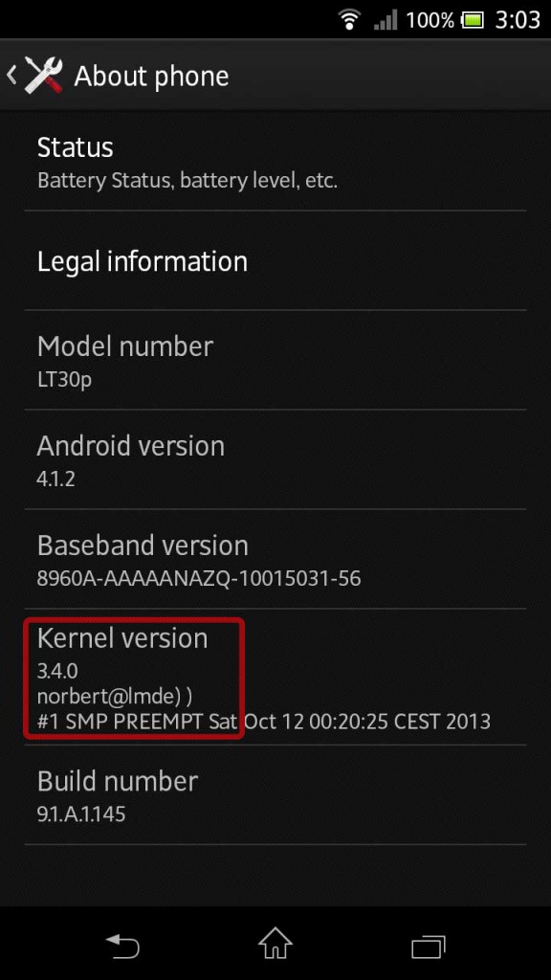Viewport: 551px width, 980px height.
Task: Tap the Wi-Fi status icon
Action: click(x=350, y=19)
